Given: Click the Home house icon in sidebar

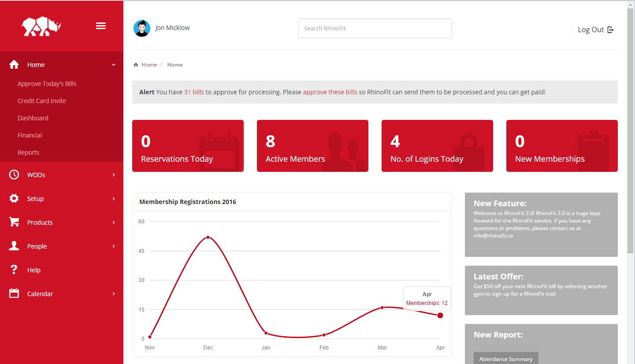Looking at the screenshot, I should pos(14,65).
